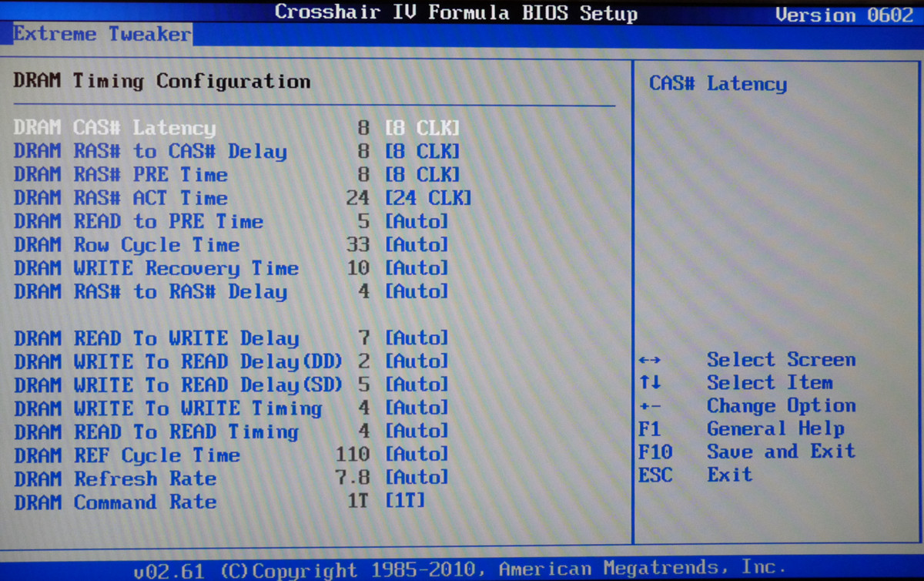The image size is (924, 581).
Task: Select the DRAM RAS# to RAS# Delay label
Action: tap(150, 291)
